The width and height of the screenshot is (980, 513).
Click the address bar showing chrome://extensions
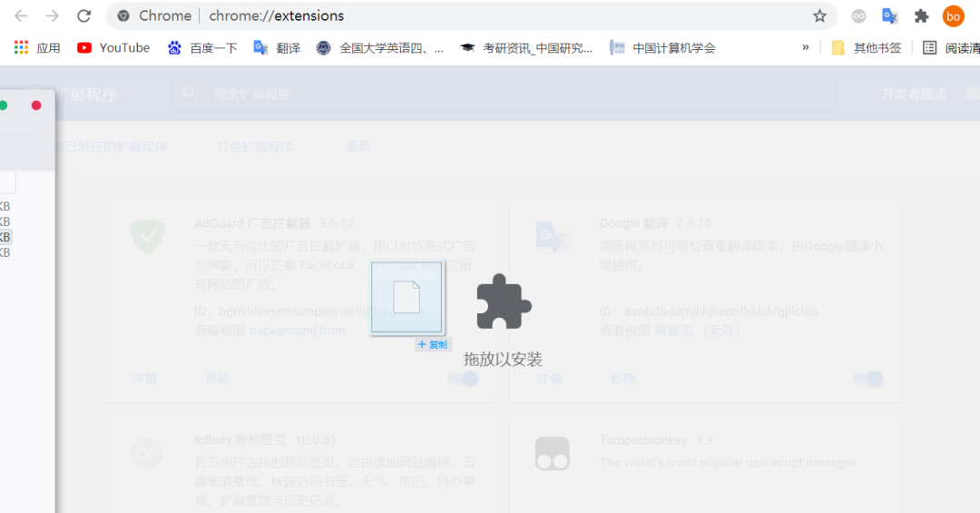454,15
